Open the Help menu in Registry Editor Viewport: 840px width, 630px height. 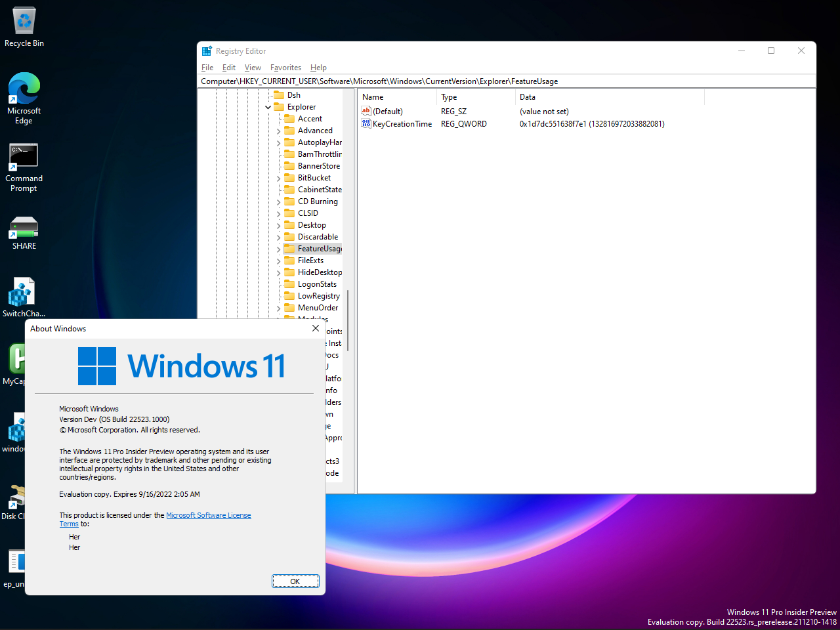click(x=318, y=68)
